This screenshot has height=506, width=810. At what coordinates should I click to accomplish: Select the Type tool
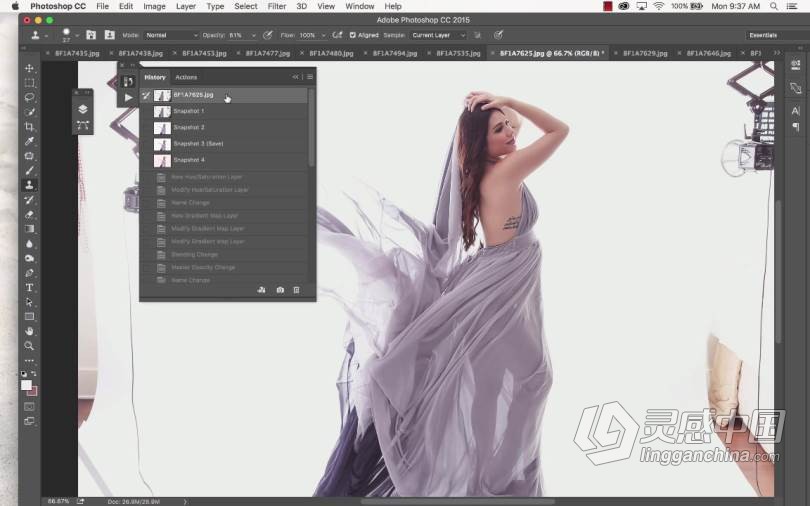tap(29, 287)
